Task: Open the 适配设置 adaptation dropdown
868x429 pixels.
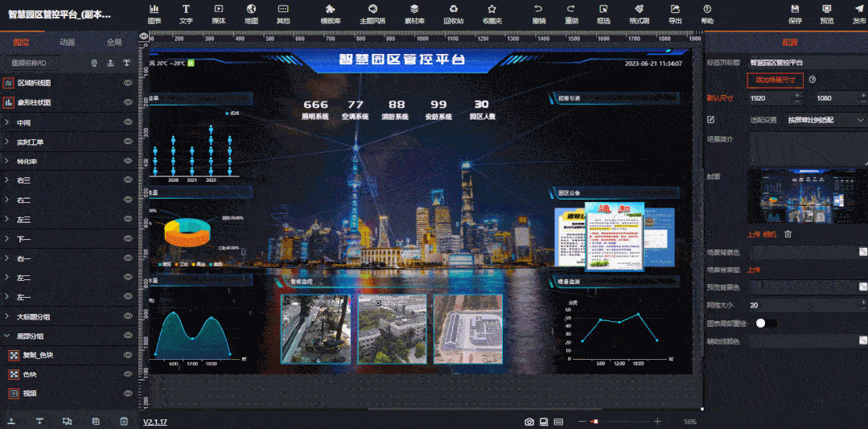Action: (826, 120)
